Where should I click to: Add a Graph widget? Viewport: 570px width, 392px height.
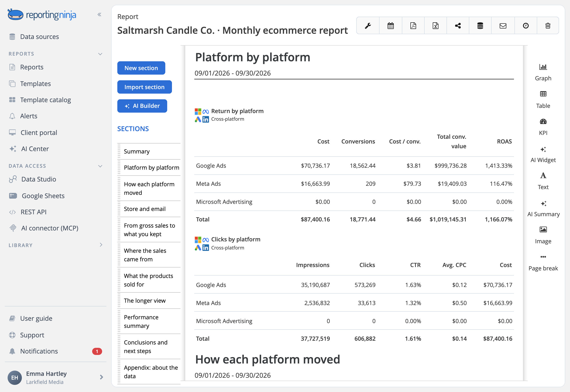[x=543, y=72]
